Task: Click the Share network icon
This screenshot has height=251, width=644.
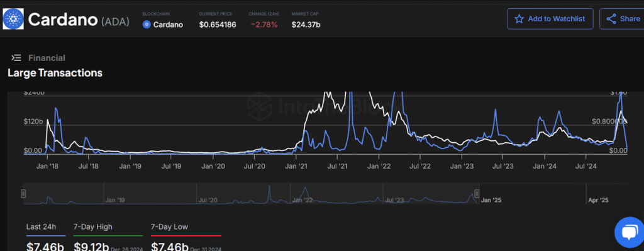Action: click(x=611, y=19)
